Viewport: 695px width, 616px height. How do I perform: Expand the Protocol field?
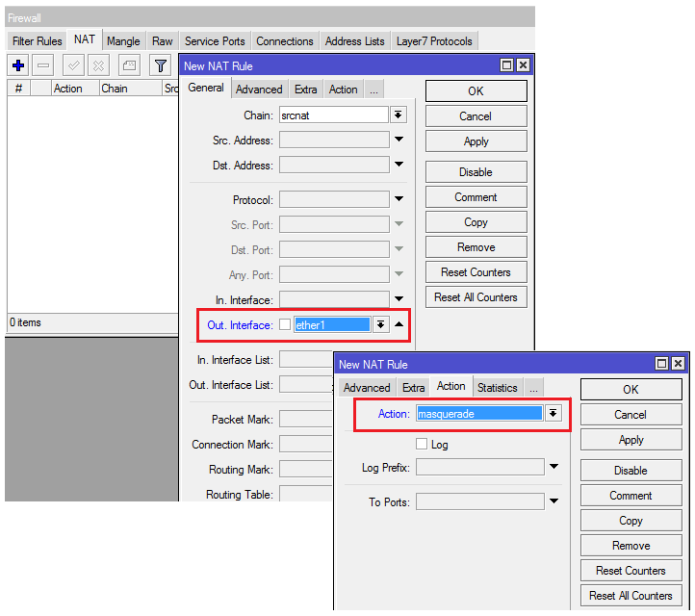click(399, 199)
